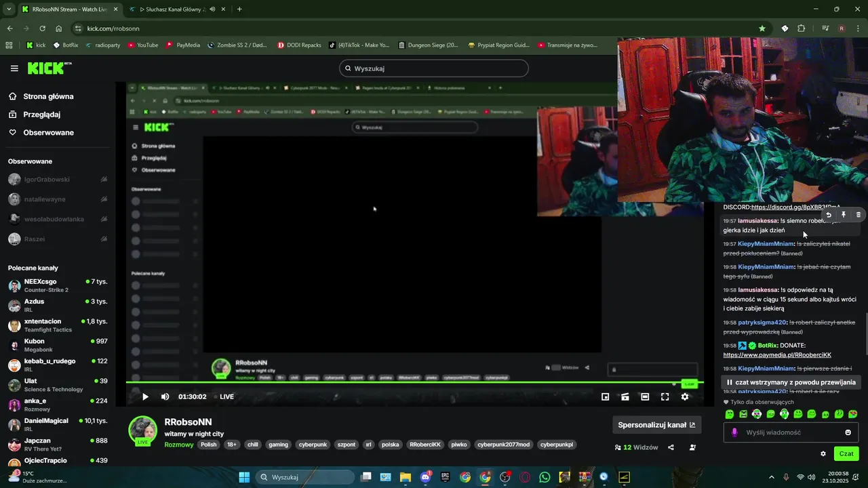Click the green Czat send button

click(846, 454)
